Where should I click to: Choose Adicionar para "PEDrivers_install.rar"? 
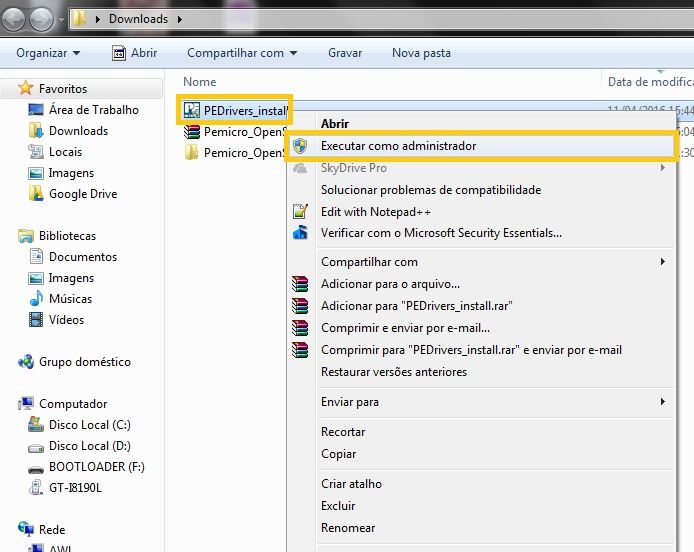pyautogui.click(x=416, y=306)
